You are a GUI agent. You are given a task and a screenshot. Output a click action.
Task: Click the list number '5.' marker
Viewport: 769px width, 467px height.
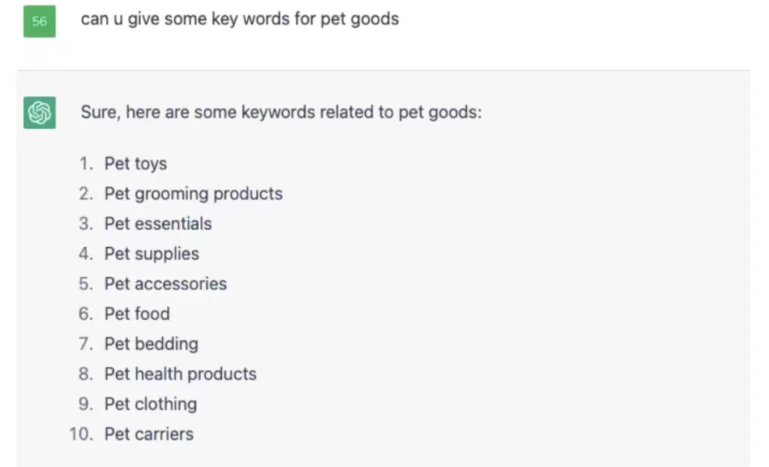(x=86, y=283)
